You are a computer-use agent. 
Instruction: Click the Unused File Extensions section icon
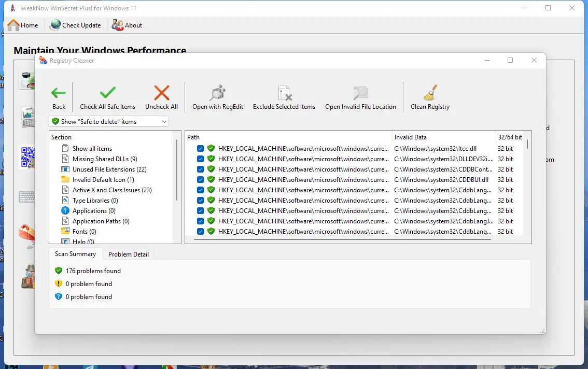65,169
